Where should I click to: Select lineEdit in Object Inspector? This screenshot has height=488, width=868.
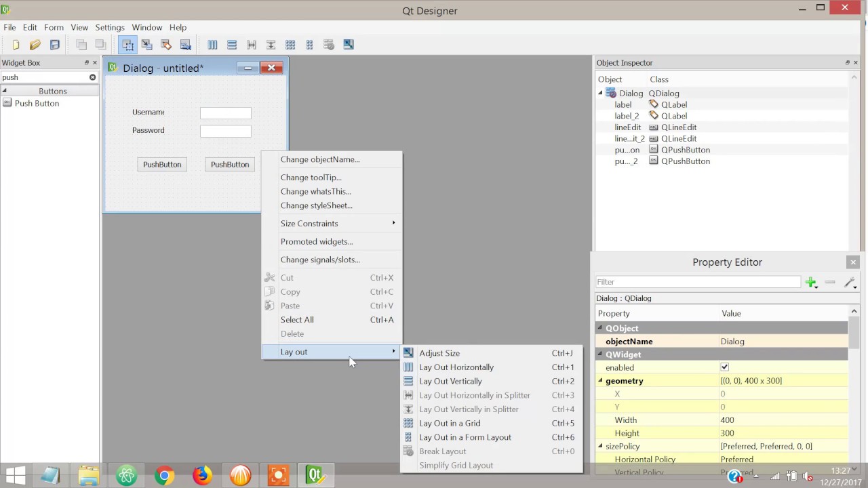coord(627,127)
